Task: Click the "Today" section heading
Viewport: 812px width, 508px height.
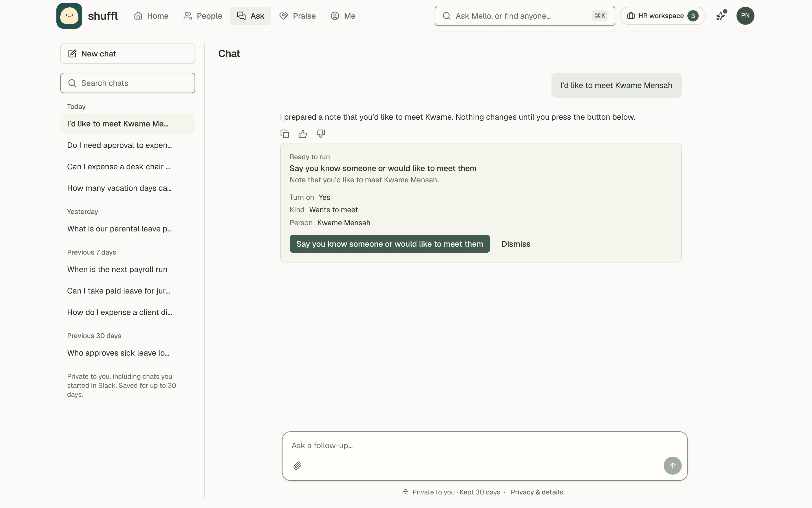Action: tap(76, 106)
